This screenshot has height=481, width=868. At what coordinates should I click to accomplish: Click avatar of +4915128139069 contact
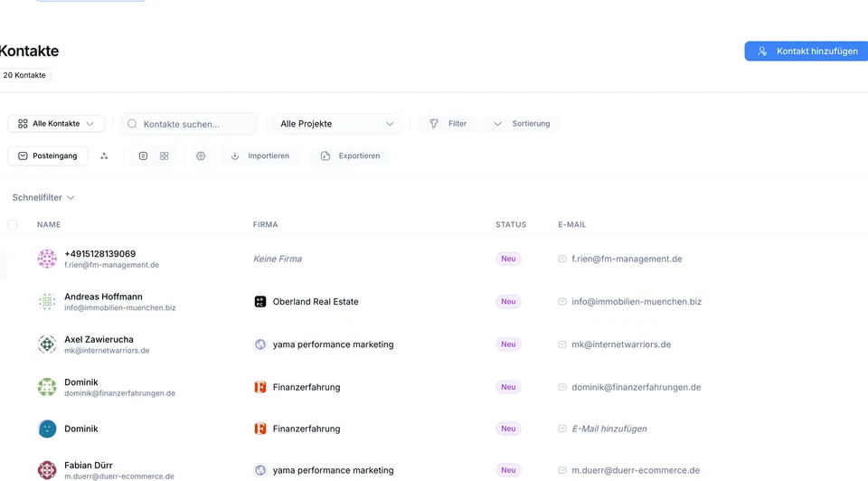[47, 259]
